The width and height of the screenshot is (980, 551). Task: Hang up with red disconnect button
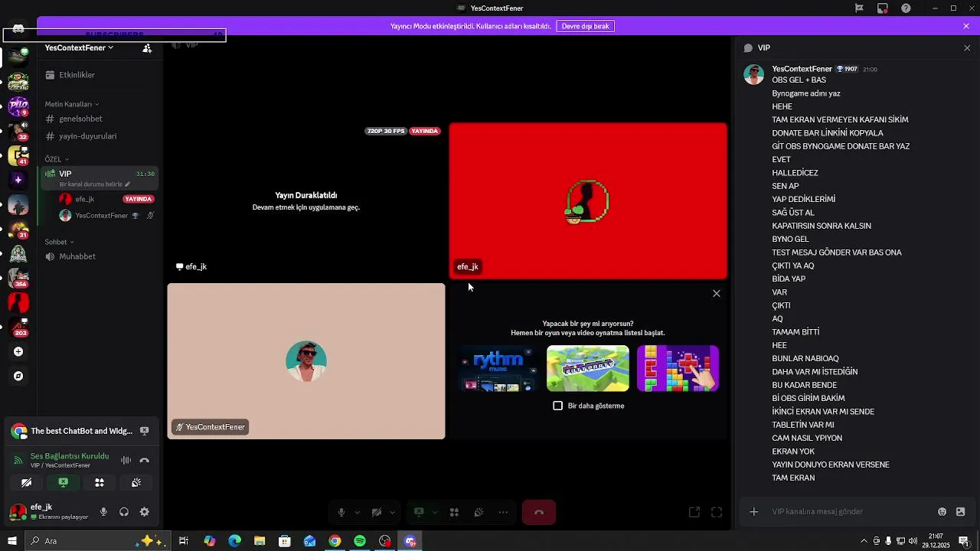point(538,512)
